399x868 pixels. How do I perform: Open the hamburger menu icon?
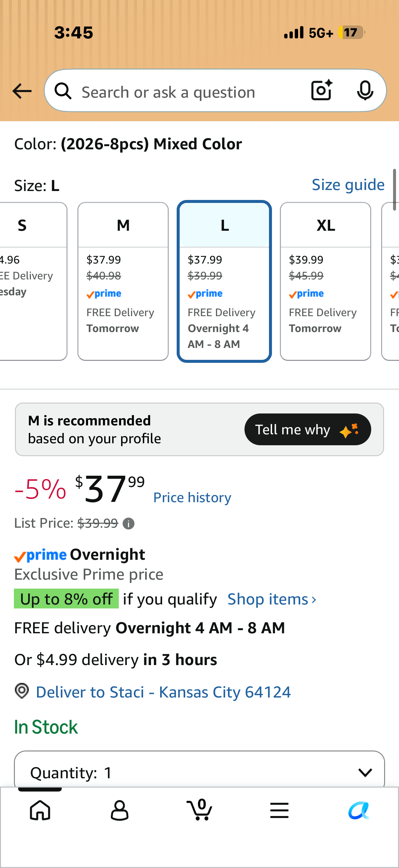click(279, 810)
